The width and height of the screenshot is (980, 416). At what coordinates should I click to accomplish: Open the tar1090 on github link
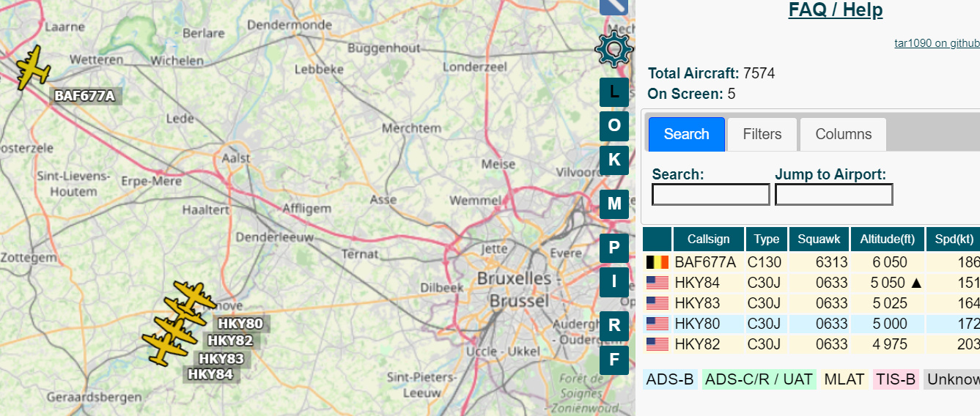point(937,43)
